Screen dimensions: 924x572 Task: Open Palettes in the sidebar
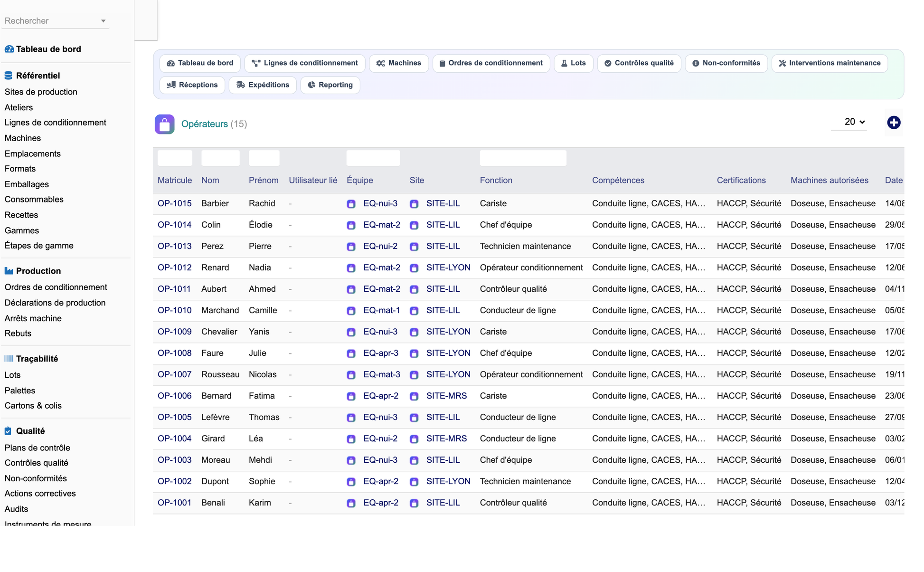click(x=20, y=391)
